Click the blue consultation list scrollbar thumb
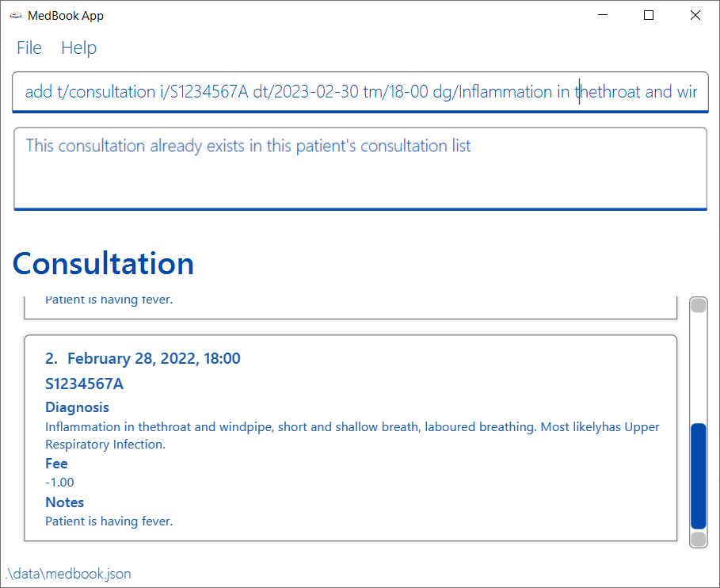The height and width of the screenshot is (588, 720). click(698, 476)
